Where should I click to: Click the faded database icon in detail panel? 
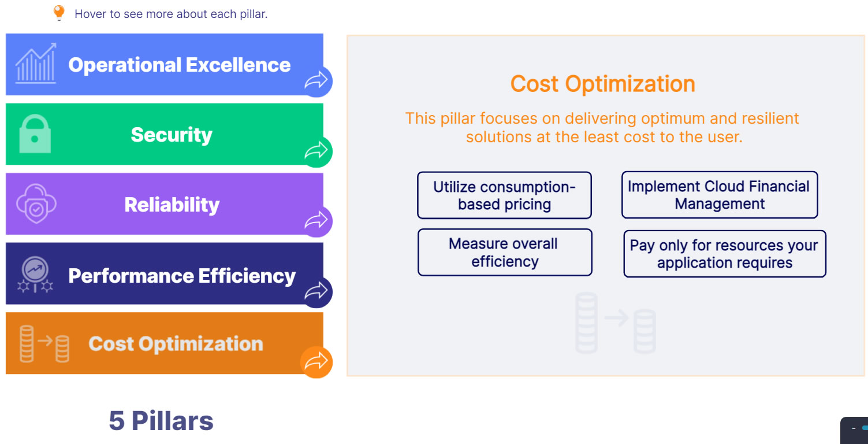pyautogui.click(x=616, y=323)
